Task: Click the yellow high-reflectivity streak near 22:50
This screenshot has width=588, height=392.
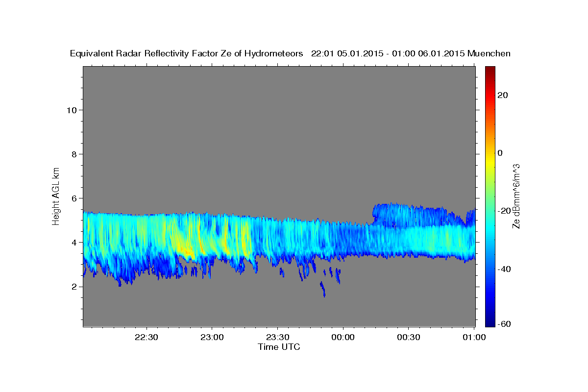Action: [185, 249]
